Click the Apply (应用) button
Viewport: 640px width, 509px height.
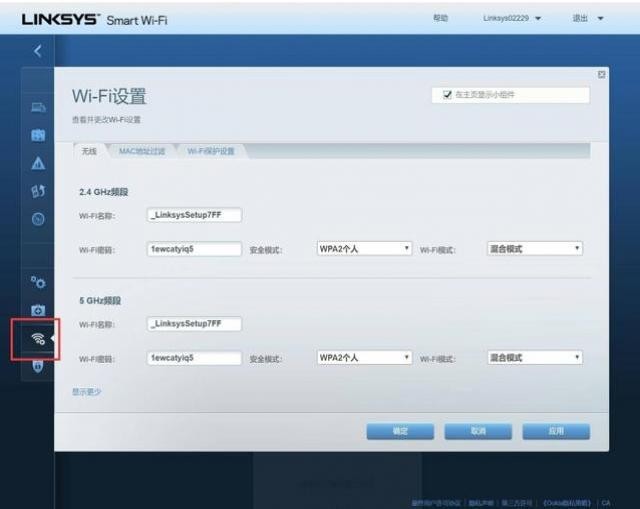click(556, 431)
